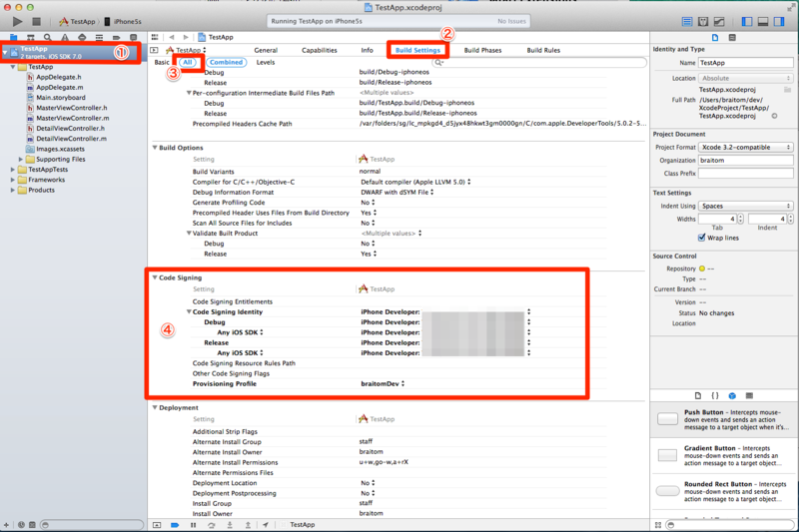799x532 pixels.
Task: Open the Build Rules tab
Action: tap(543, 50)
